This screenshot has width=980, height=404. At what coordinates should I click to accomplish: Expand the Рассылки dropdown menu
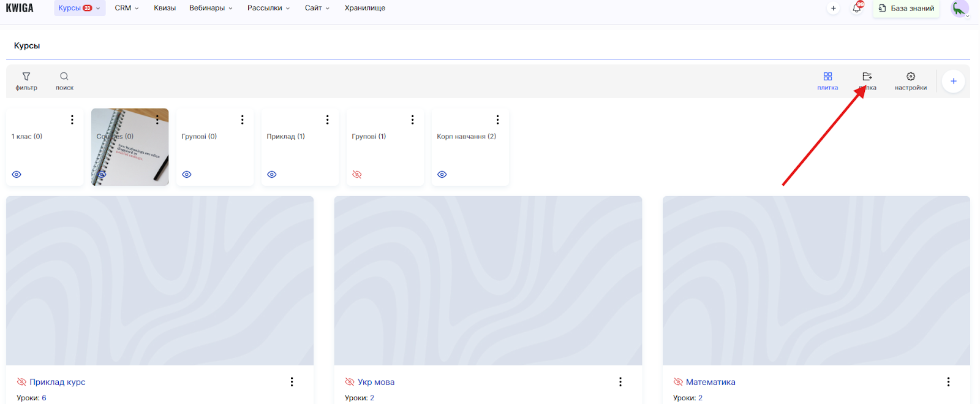(268, 8)
